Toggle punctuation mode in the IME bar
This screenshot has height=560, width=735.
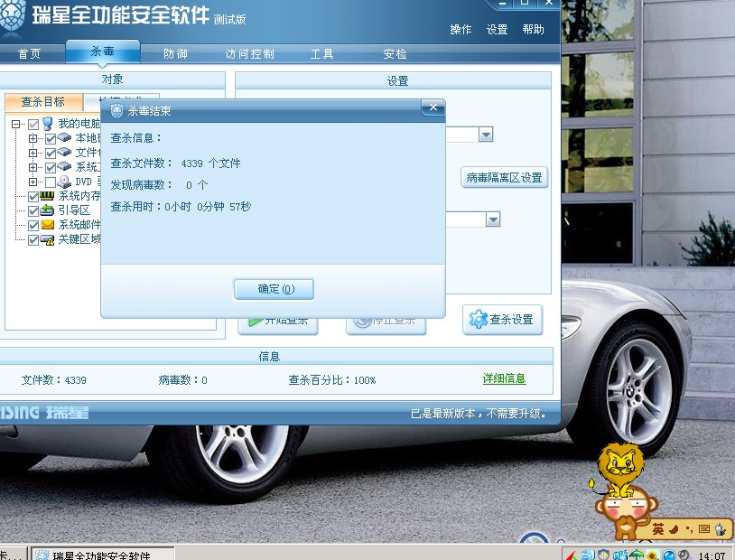(x=689, y=529)
